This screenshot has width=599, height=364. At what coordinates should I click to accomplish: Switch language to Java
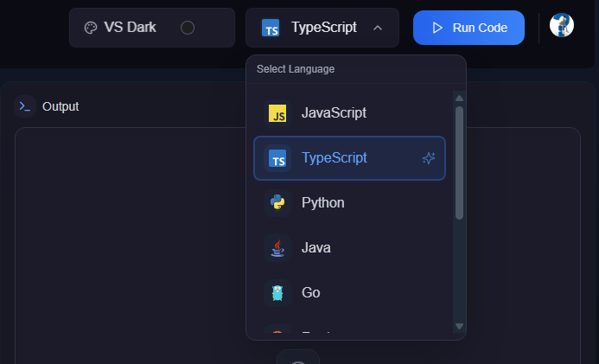pos(349,248)
